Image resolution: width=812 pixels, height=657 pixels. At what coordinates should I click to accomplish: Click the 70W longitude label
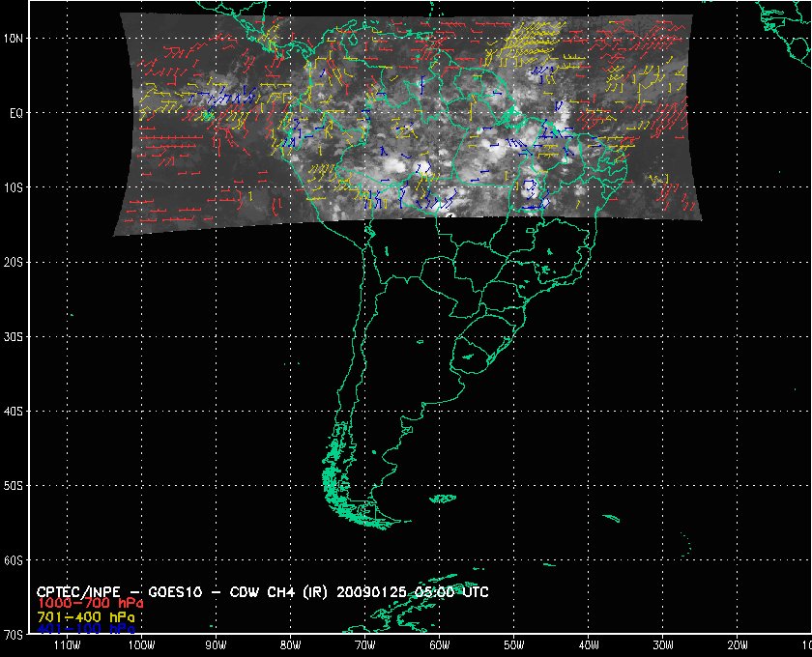(x=364, y=645)
